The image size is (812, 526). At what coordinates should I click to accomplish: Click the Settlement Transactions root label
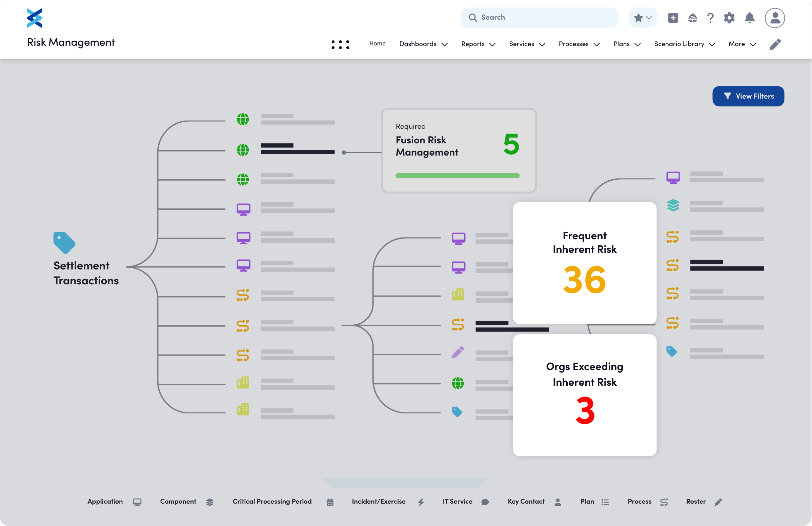86,273
